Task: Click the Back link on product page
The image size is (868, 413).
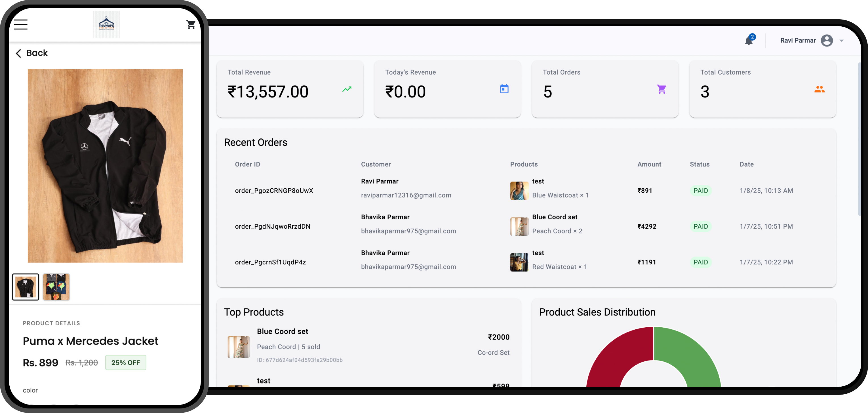Action: [31, 53]
